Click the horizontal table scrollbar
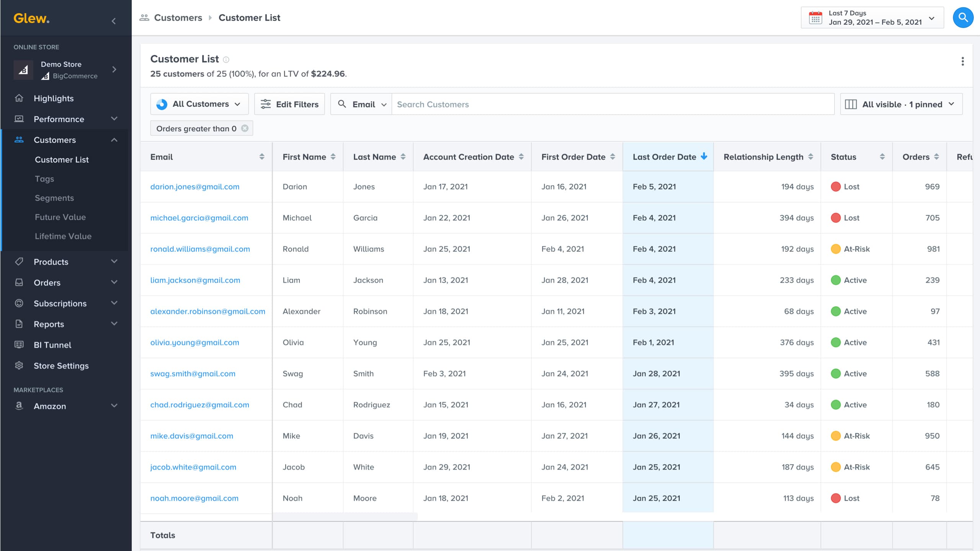Screen dimensions: 980x551 345,517
